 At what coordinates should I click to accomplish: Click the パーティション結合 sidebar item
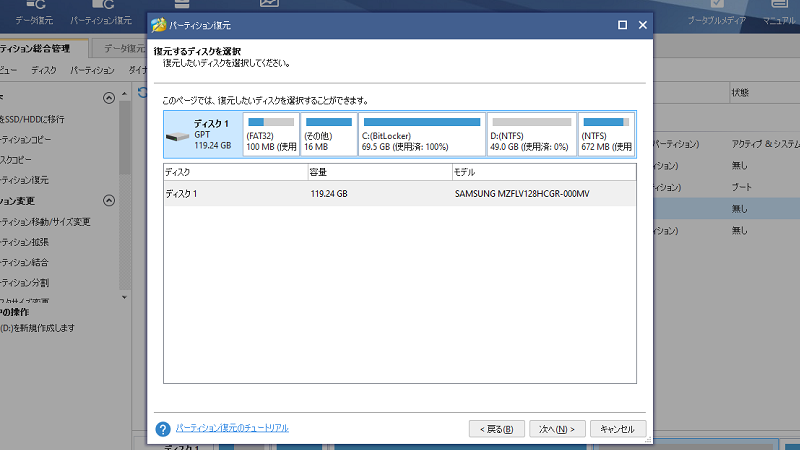pos(24,263)
